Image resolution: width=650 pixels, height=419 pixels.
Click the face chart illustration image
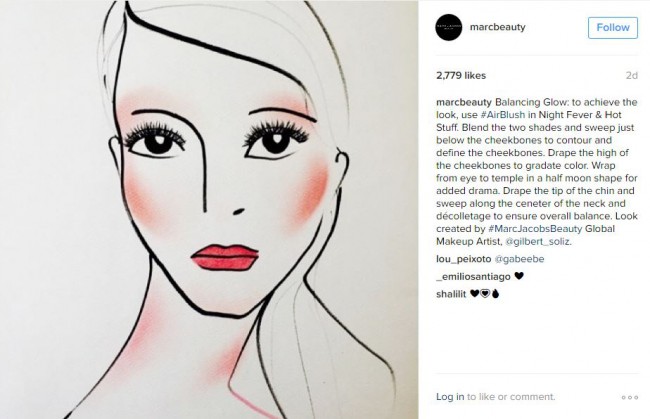209,210
